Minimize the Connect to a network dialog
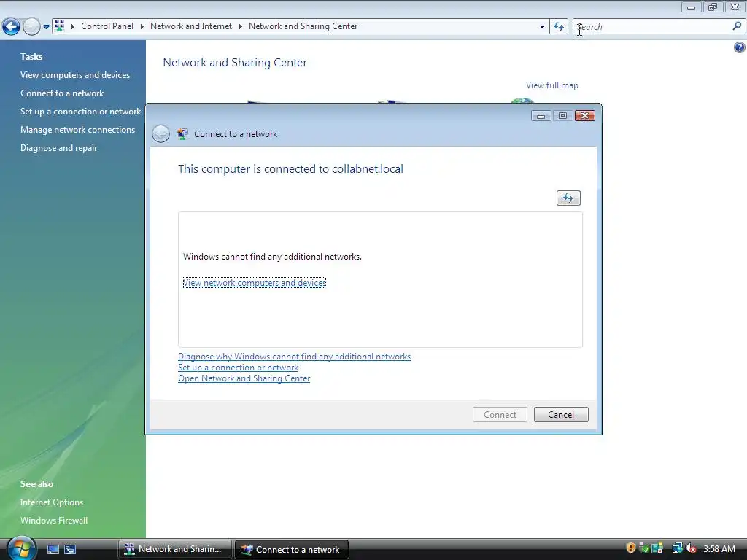The image size is (747, 560). (541, 116)
